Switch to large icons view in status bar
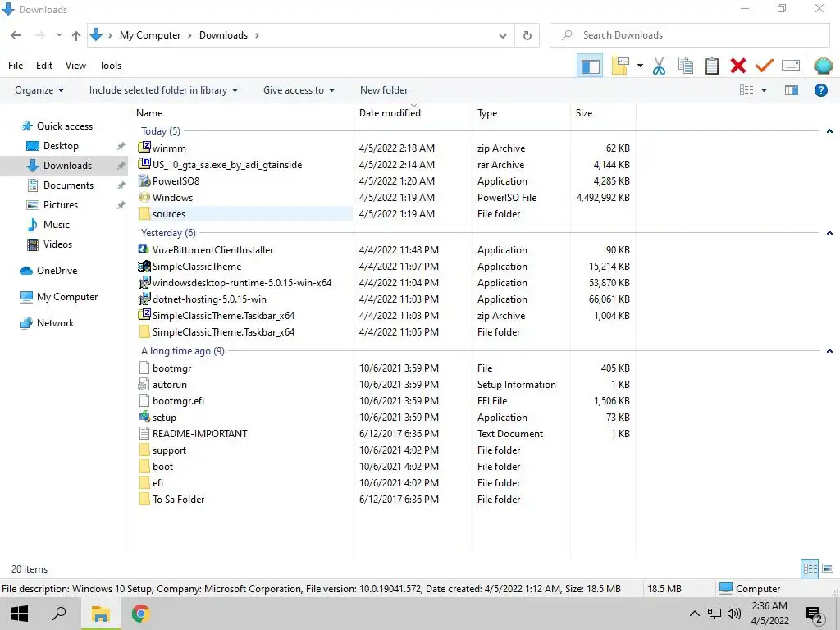 828,568
